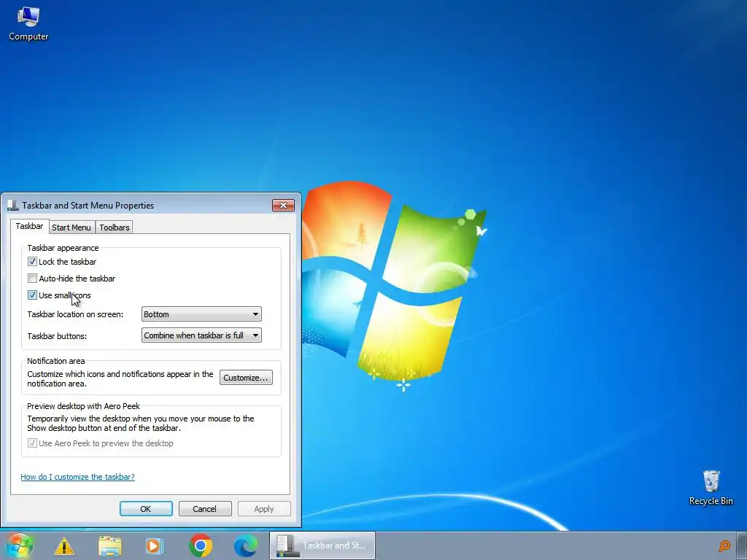Viewport: 747px width, 560px height.
Task: Click the Customize... button
Action: (246, 378)
